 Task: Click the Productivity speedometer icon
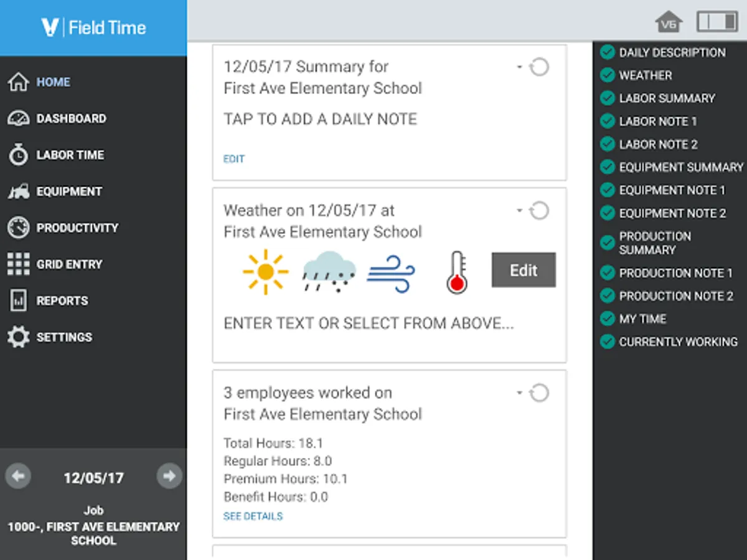18,228
